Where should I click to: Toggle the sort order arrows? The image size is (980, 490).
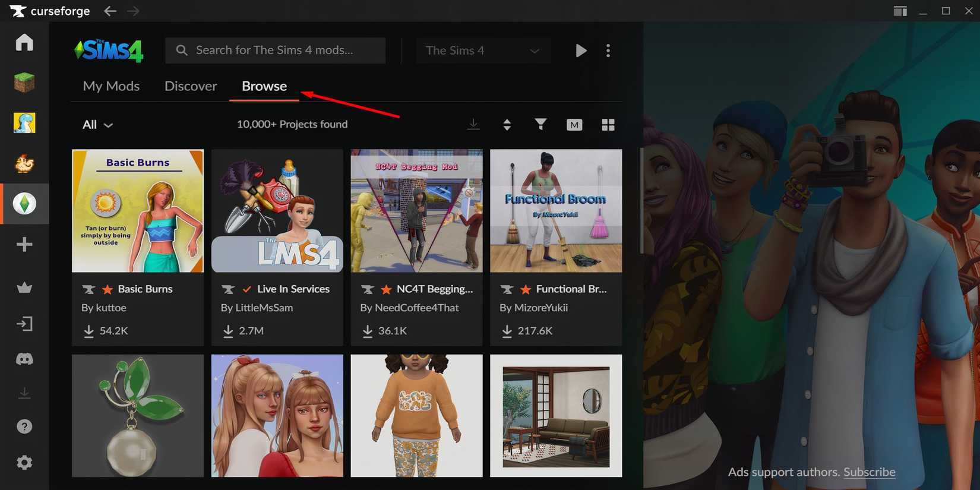pos(507,125)
